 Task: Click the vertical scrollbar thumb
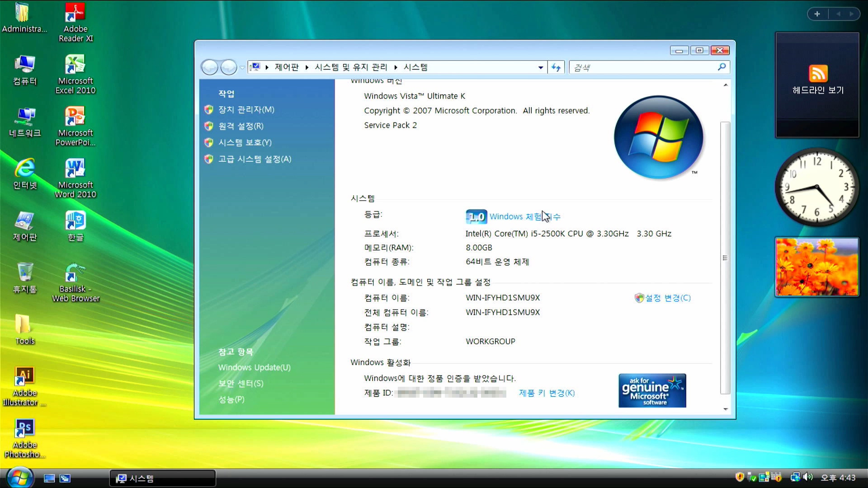coord(725,258)
